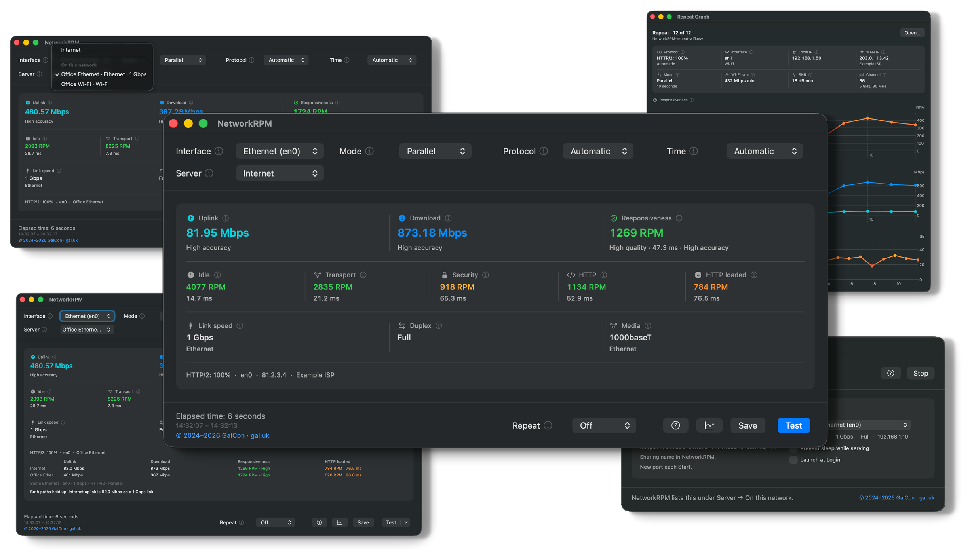Click the Server info icon in front window
Image resolution: width=972 pixels, height=560 pixels.
point(209,173)
